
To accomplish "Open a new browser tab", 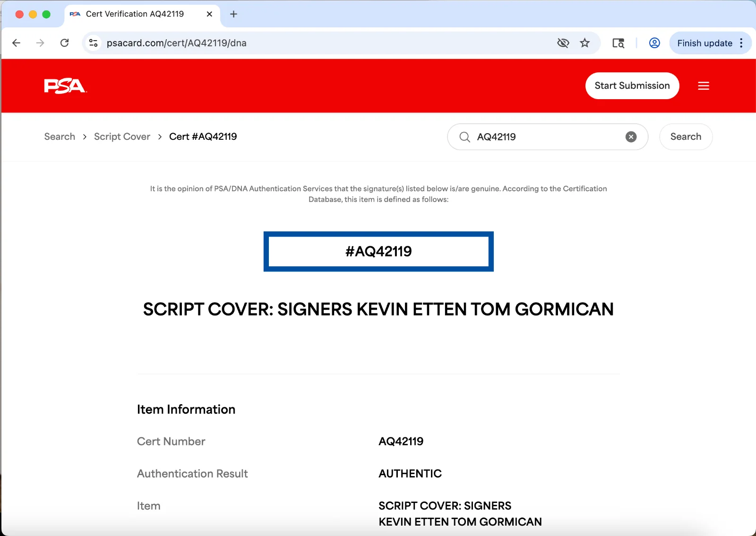I will click(x=233, y=14).
